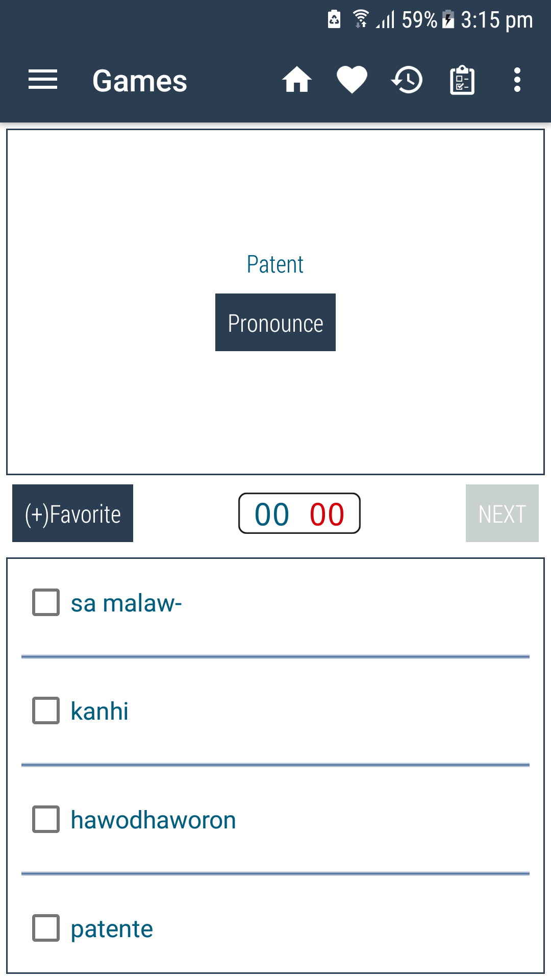
Task: Choose the "patente" answer text
Action: (112, 929)
